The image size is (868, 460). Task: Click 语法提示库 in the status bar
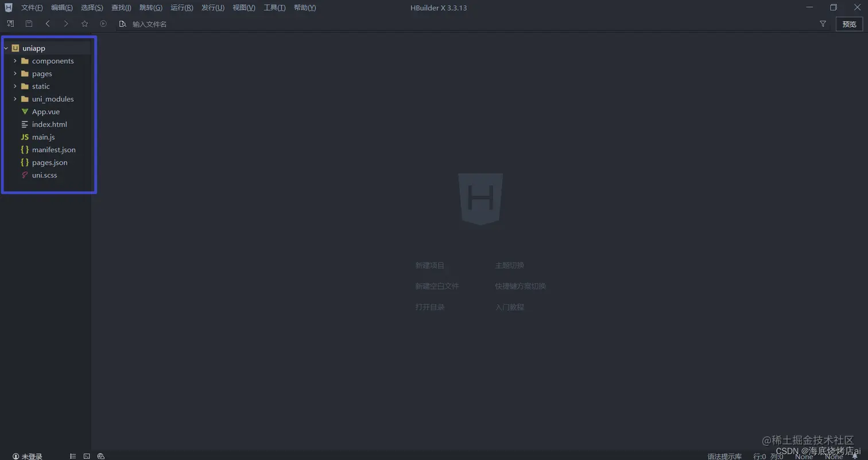(724, 456)
